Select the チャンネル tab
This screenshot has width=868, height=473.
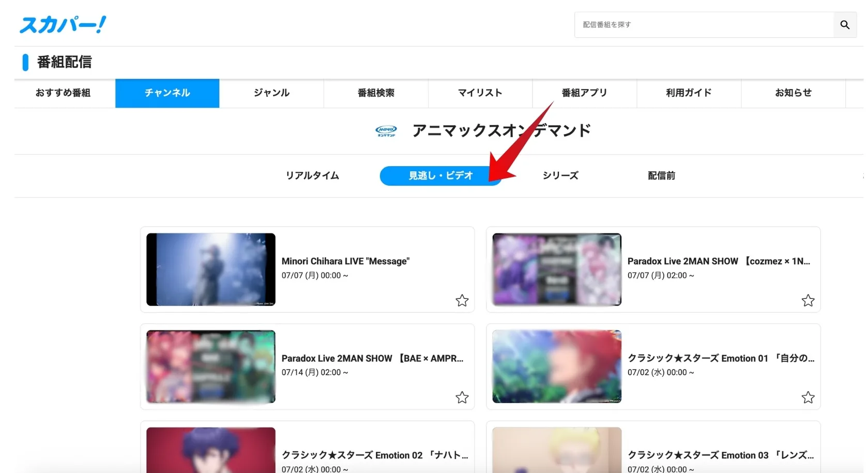click(167, 93)
